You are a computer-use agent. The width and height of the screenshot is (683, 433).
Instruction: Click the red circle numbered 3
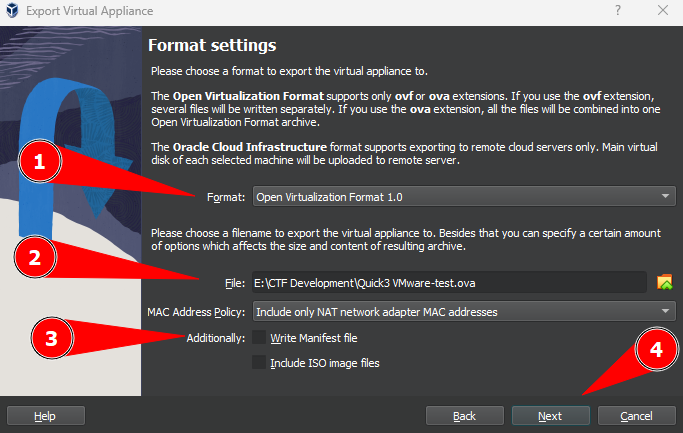(54, 336)
